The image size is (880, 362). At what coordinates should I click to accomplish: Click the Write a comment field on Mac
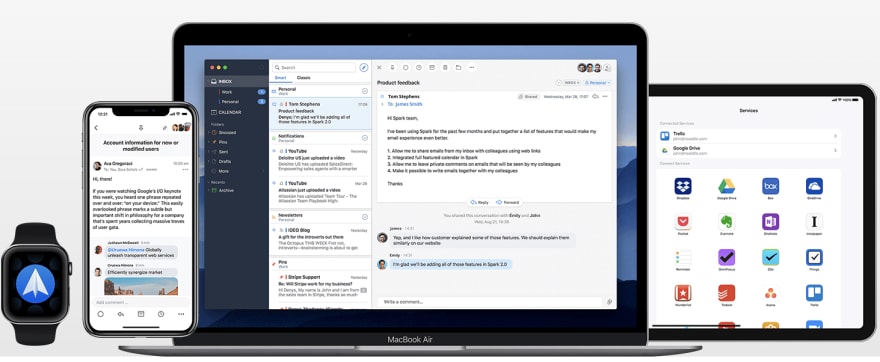[x=490, y=302]
